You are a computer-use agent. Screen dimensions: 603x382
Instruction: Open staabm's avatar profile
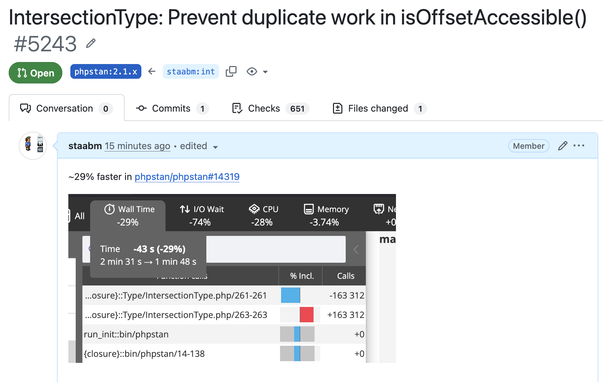click(x=33, y=145)
